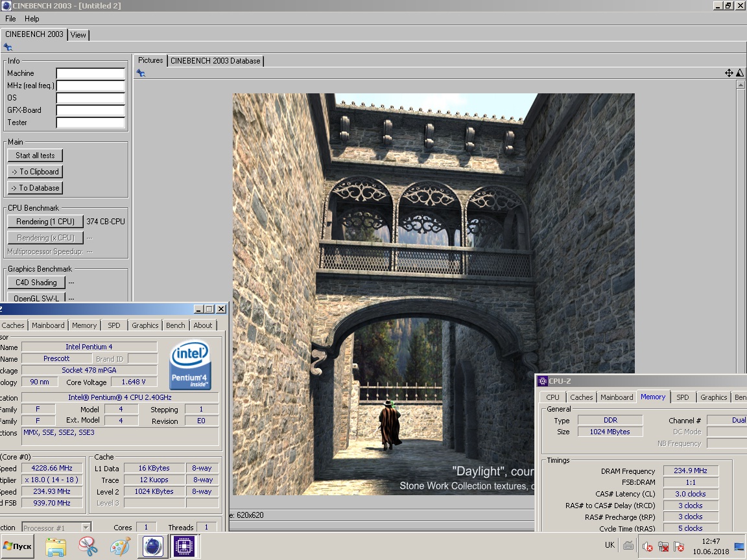The image size is (747, 560).
Task: Click the muted speaker tray icon
Action: [x=647, y=546]
